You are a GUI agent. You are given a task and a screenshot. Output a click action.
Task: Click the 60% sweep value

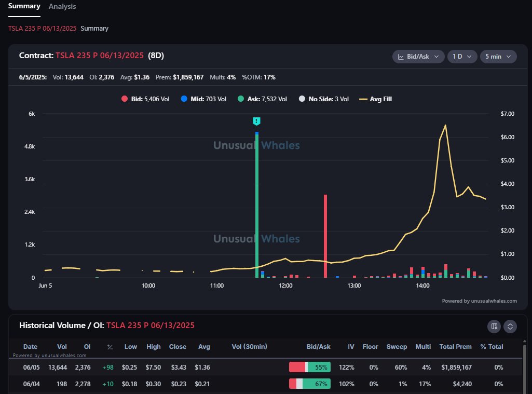(x=401, y=367)
